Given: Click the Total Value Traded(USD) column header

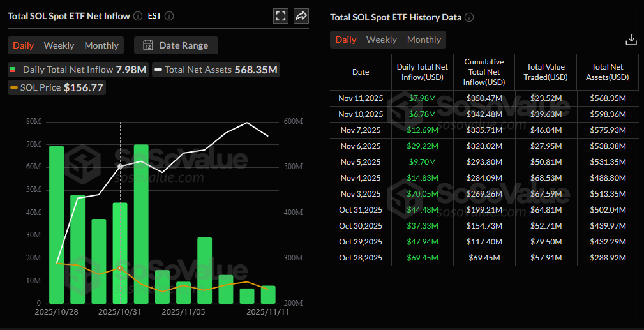Looking at the screenshot, I should 547,71.
